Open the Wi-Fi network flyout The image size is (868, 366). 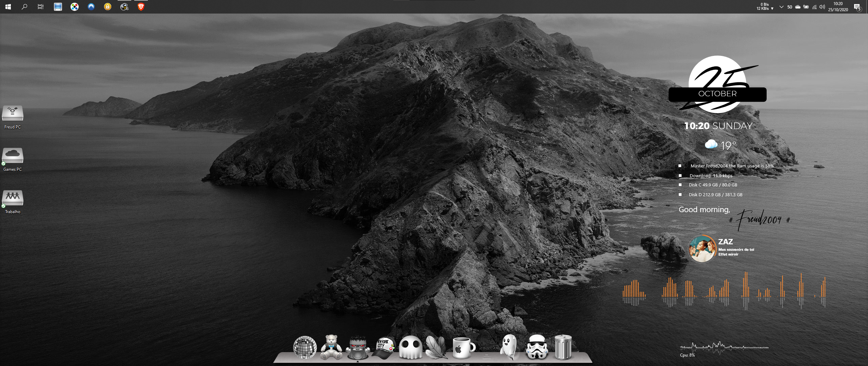point(814,7)
